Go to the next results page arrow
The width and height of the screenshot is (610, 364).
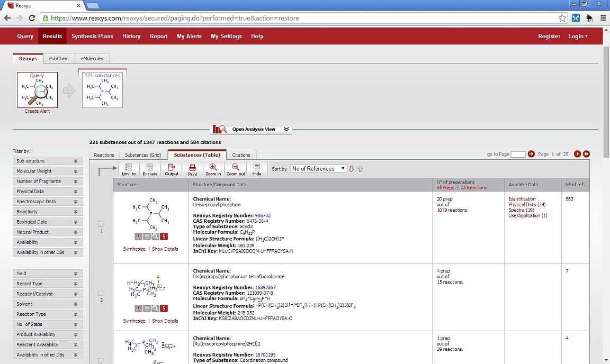577,154
